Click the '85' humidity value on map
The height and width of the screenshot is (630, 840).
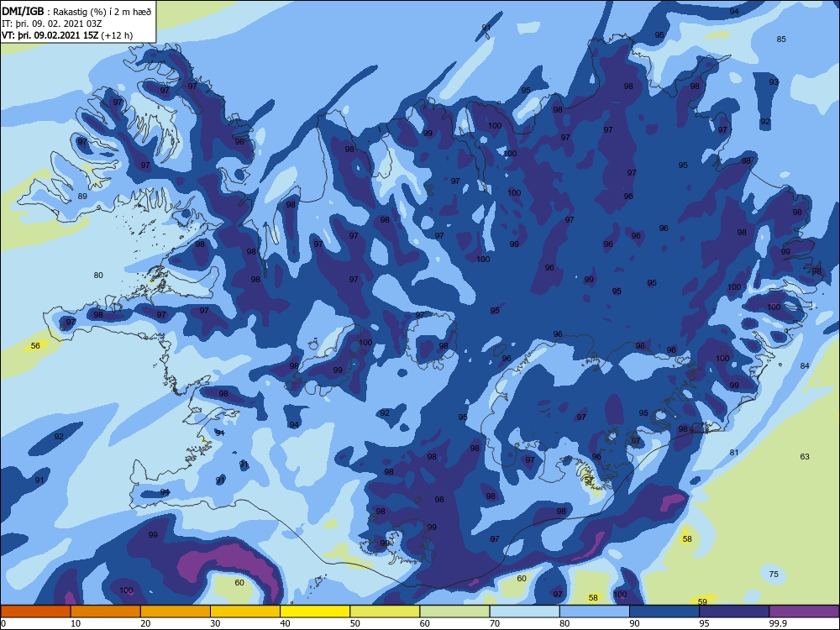tap(781, 39)
